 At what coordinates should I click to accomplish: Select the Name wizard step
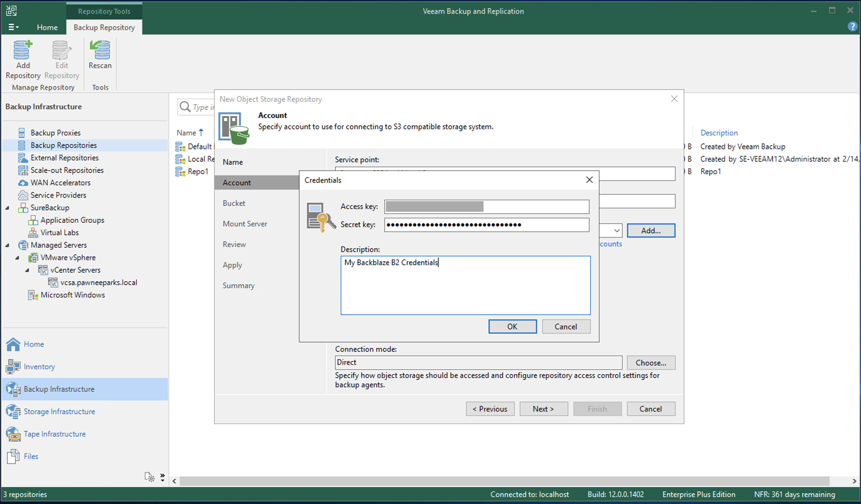[233, 162]
